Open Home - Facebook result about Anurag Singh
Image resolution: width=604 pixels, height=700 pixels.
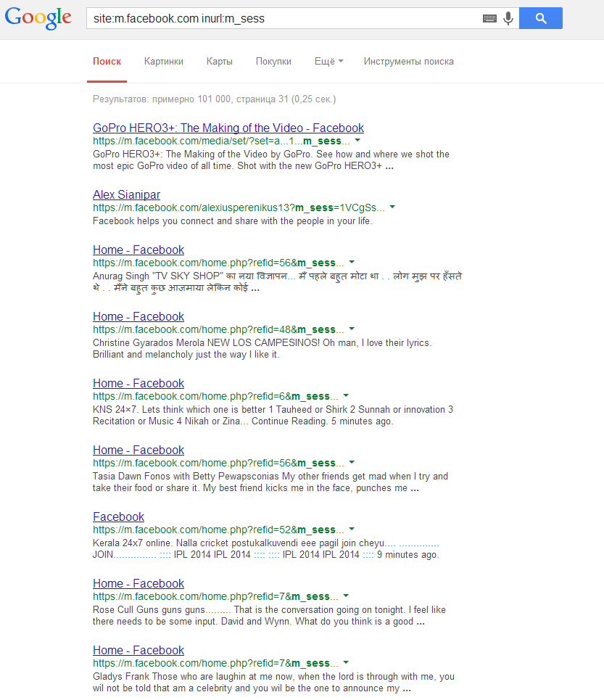(138, 250)
